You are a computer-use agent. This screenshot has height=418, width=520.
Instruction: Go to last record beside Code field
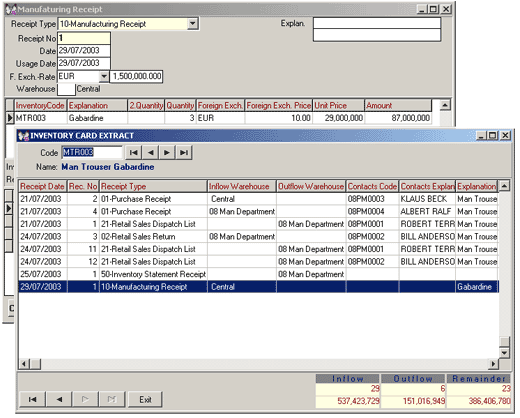184,153
